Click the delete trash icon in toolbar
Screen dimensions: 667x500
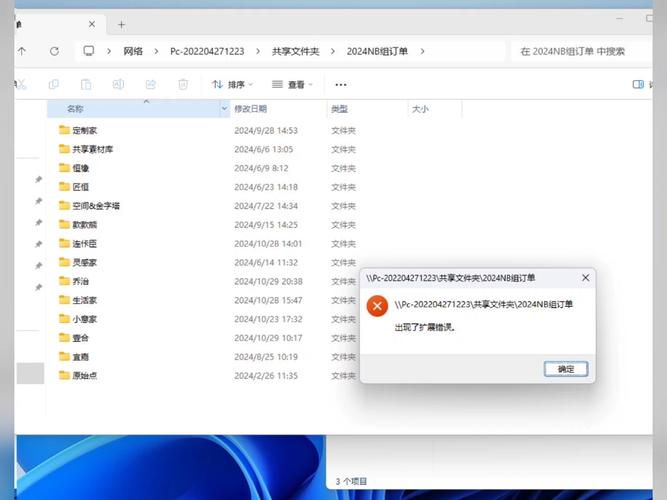pos(183,84)
